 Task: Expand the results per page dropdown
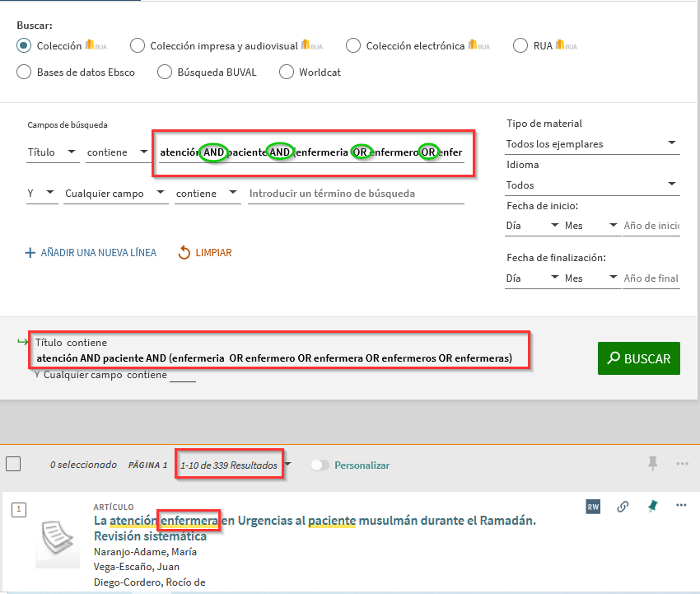(x=287, y=465)
